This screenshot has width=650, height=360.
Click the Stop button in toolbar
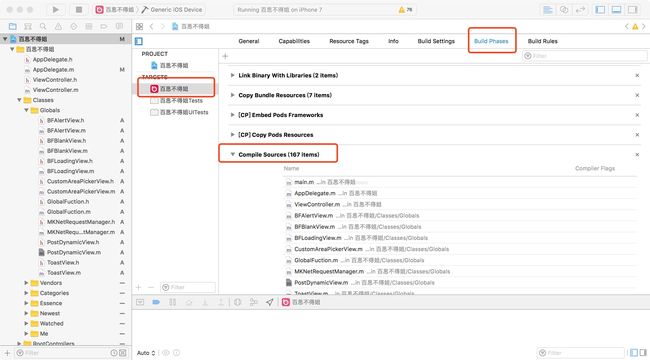[79, 10]
